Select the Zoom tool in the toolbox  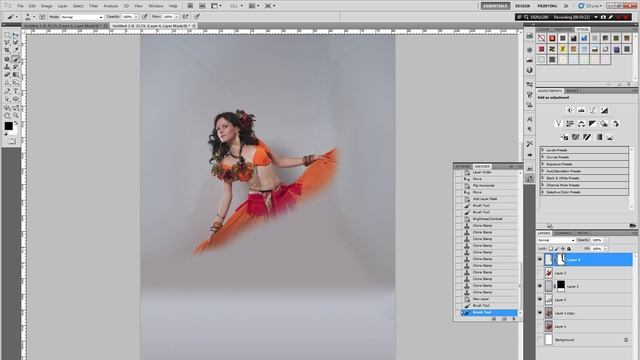[x=16, y=116]
